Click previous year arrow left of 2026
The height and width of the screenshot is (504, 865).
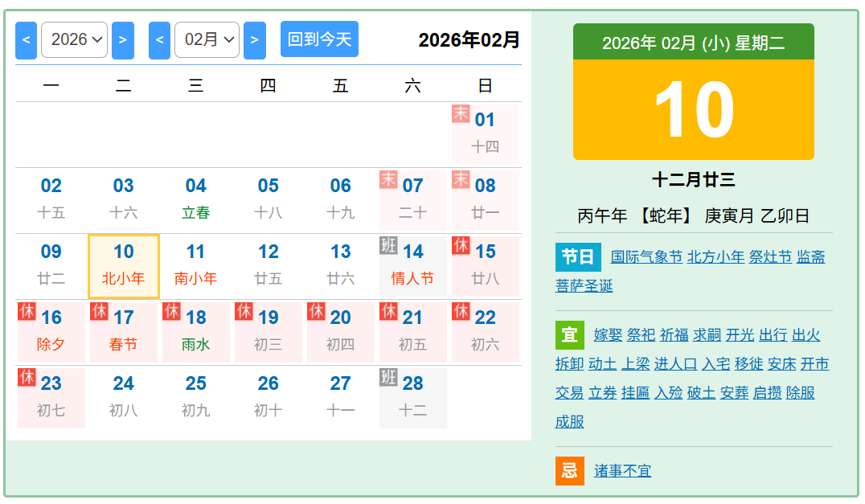pos(27,39)
